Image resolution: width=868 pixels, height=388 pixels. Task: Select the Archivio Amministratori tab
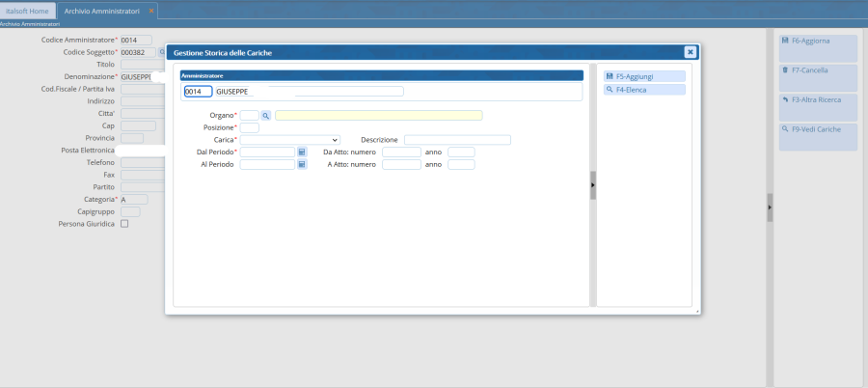tap(103, 10)
